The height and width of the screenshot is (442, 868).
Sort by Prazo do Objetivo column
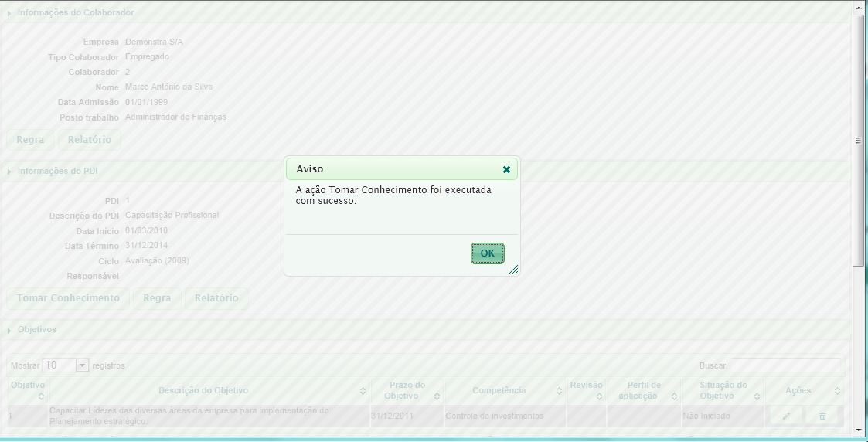tap(407, 390)
